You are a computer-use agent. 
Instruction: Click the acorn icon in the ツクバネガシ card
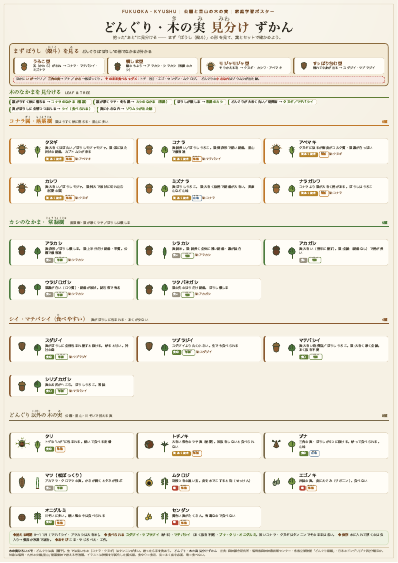point(149,289)
